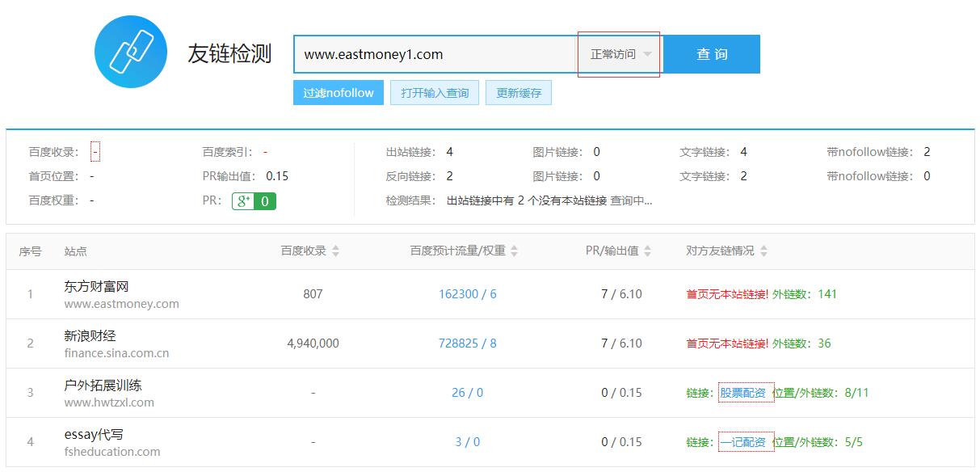Sort by 百度预计流量/权重 using the sort arrows
The width and height of the screenshot is (980, 472).
coord(516,251)
